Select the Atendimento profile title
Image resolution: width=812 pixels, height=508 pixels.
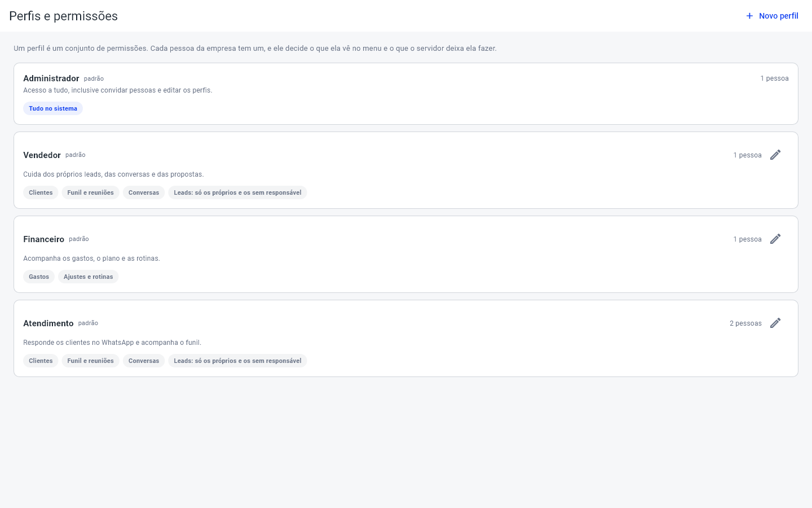pyautogui.click(x=48, y=323)
